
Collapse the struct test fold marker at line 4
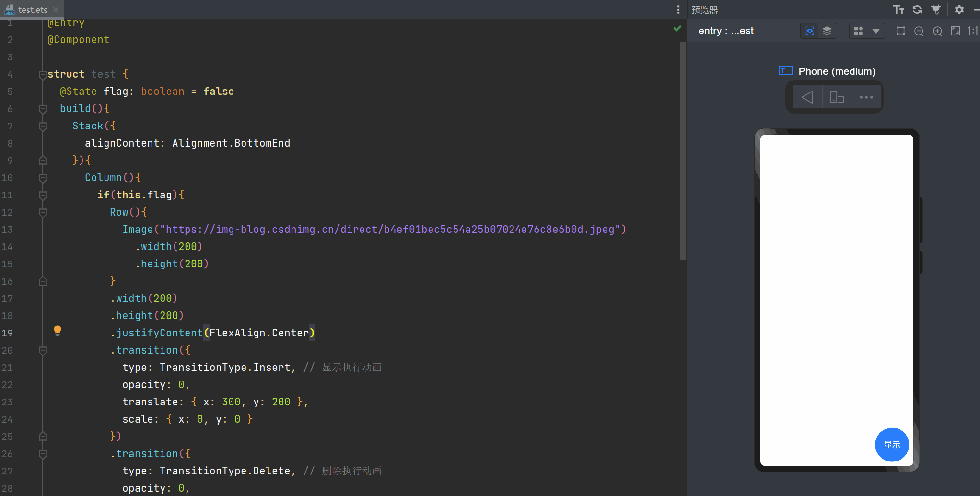pos(43,74)
